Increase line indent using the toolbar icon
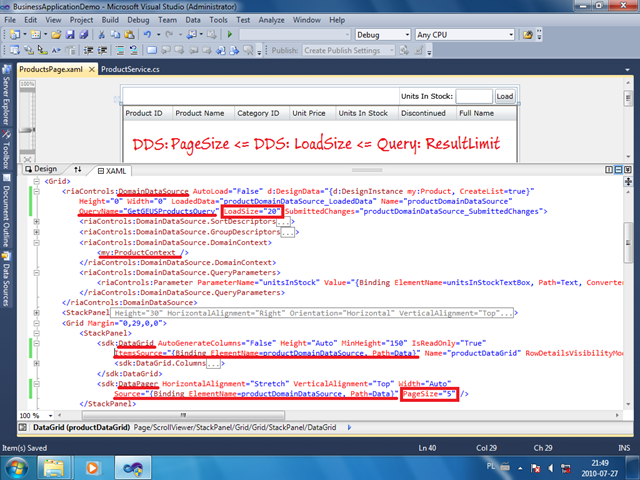The width and height of the screenshot is (640, 480). point(102,51)
